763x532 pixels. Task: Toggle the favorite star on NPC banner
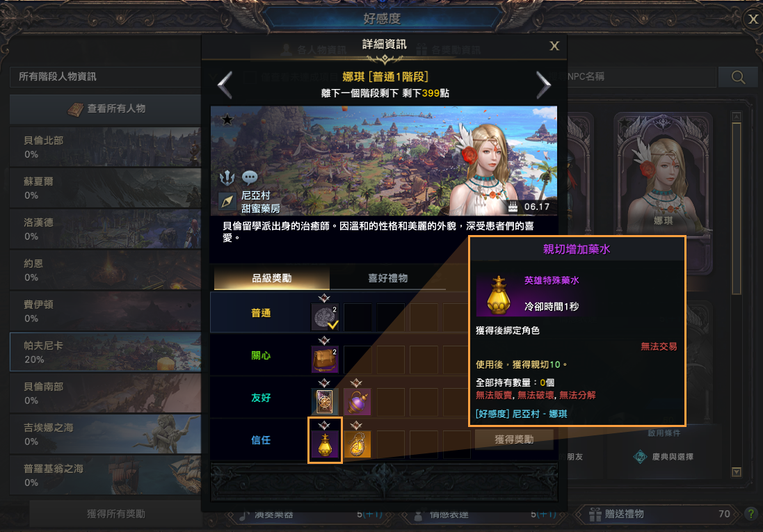click(x=227, y=120)
